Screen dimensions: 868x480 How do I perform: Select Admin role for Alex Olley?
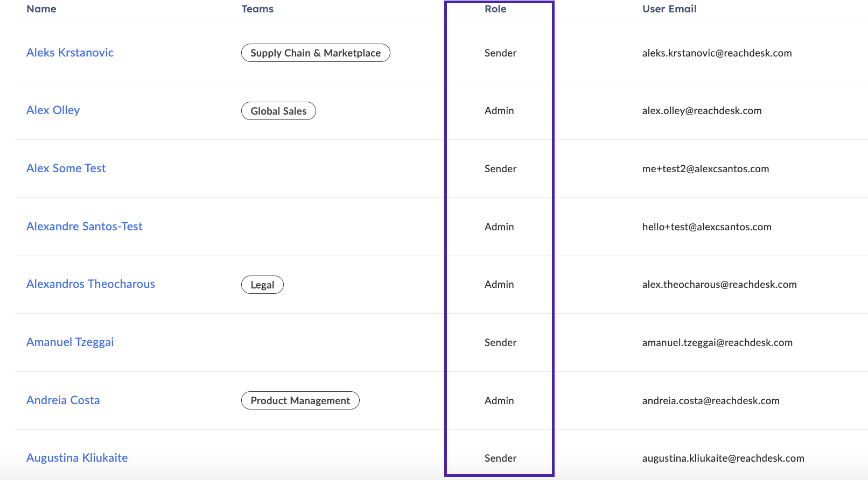[x=499, y=111]
